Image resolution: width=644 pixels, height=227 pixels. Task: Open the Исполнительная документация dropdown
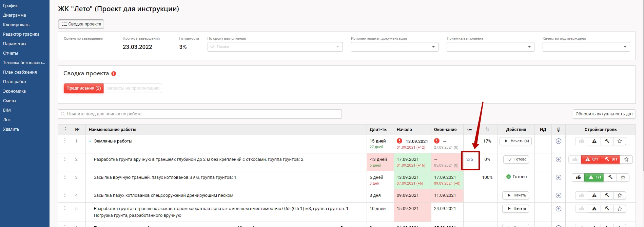click(x=394, y=47)
